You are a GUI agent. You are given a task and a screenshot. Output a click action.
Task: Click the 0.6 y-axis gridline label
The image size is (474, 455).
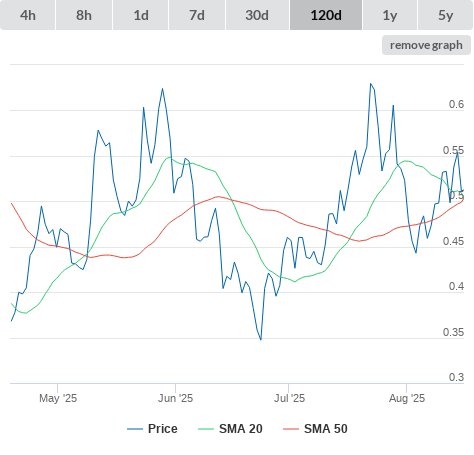coord(456,104)
